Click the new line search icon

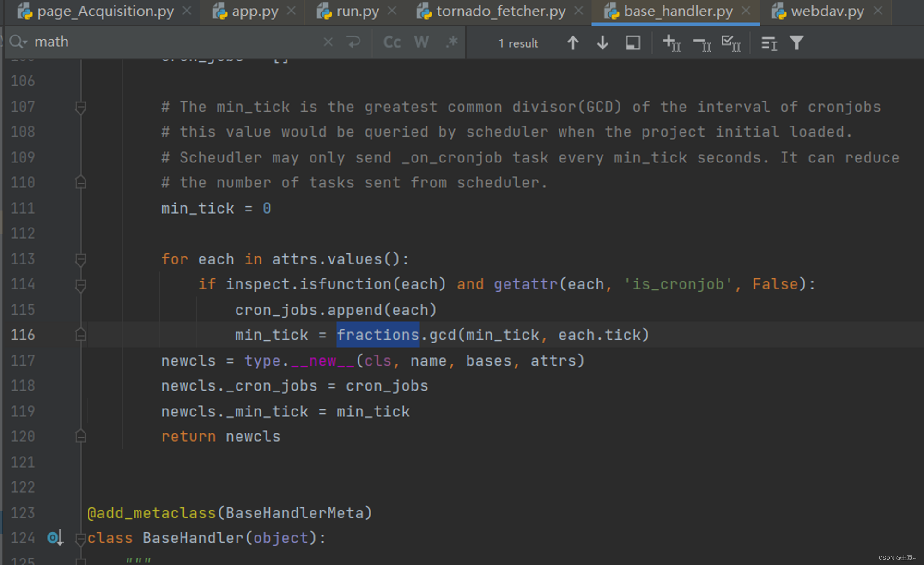[354, 42]
